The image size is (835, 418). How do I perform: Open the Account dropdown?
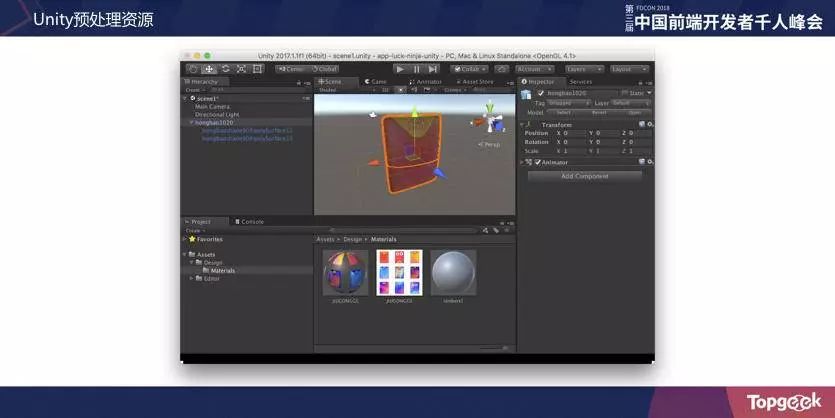[534, 69]
